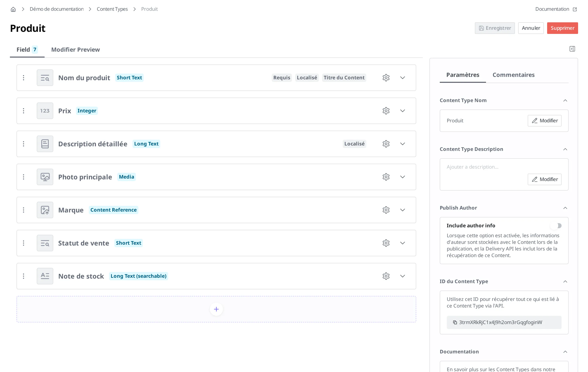Toggle Include author info switch
The width and height of the screenshot is (588, 372).
(x=556, y=226)
